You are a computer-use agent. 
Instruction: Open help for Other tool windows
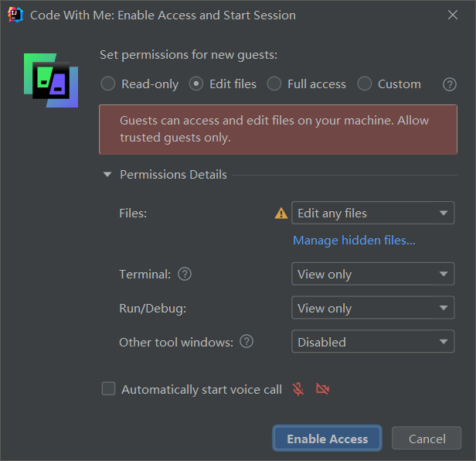point(246,342)
